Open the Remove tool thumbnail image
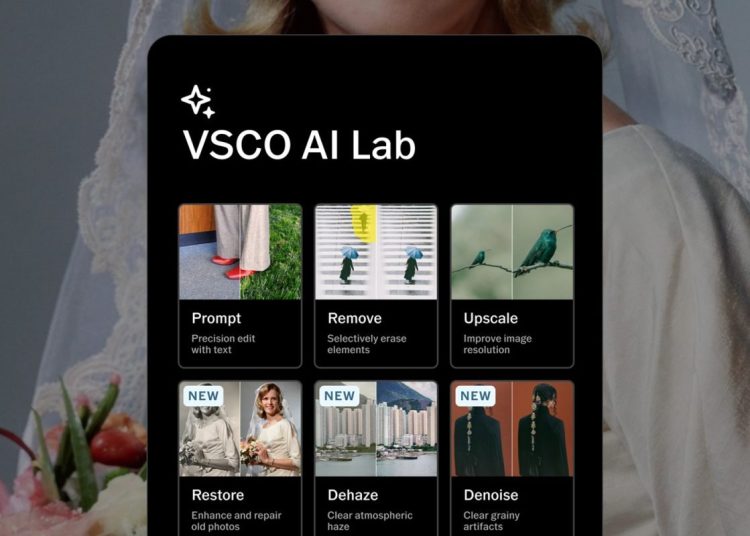This screenshot has width=750, height=536. point(376,252)
